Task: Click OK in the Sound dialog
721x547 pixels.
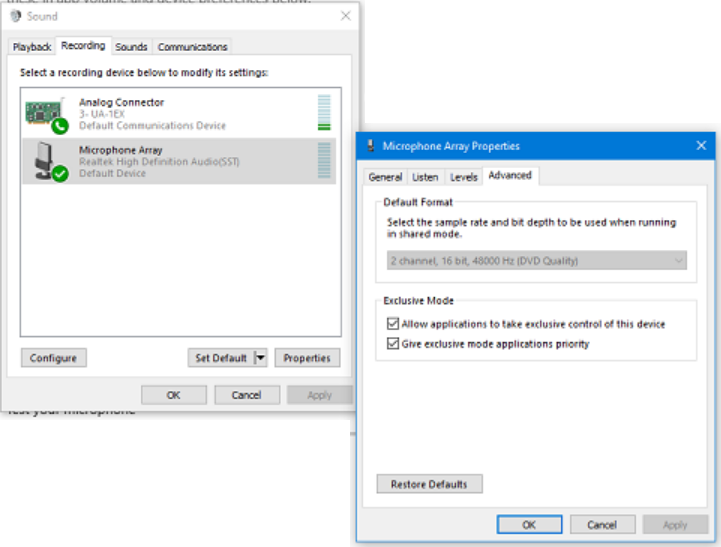Action: (174, 395)
